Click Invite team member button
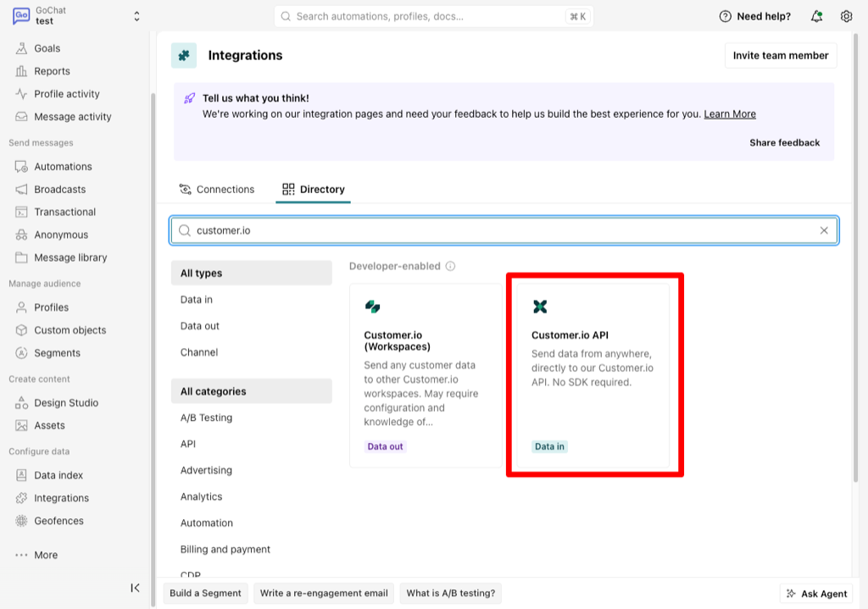The width and height of the screenshot is (868, 609). pos(781,55)
